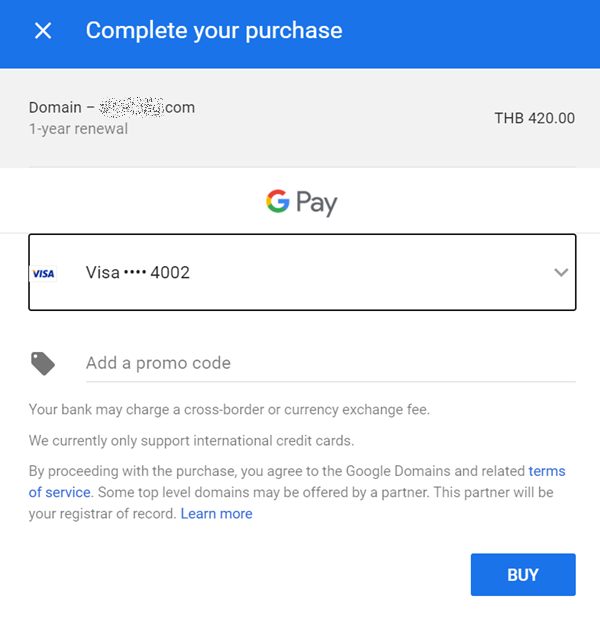Click the 1-year renewal label
600x624 pixels.
(78, 129)
